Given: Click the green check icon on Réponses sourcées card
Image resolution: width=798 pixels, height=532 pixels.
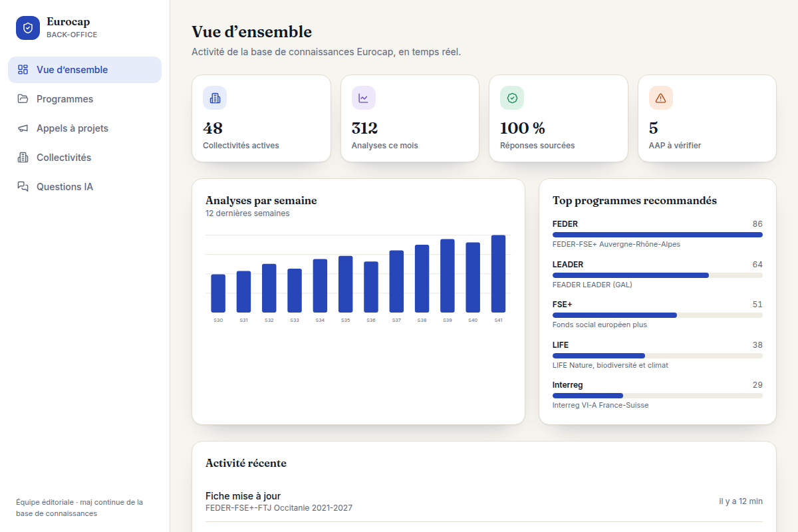Looking at the screenshot, I should 512,98.
